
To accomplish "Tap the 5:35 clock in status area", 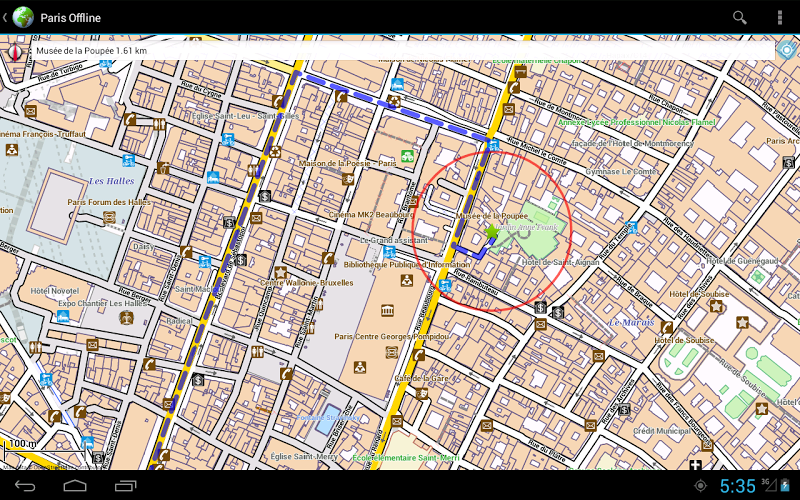I will point(737,486).
